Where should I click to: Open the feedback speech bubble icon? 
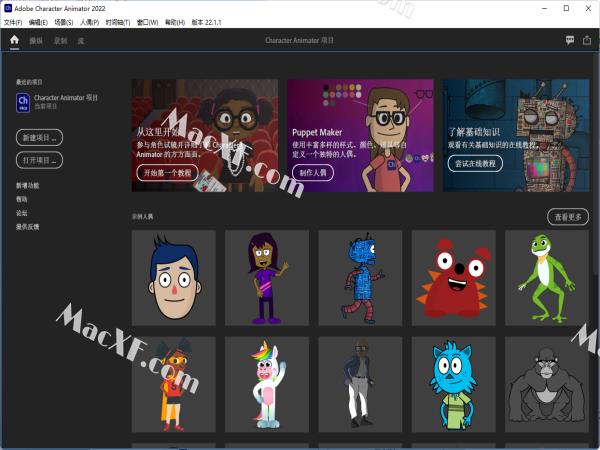coord(569,40)
